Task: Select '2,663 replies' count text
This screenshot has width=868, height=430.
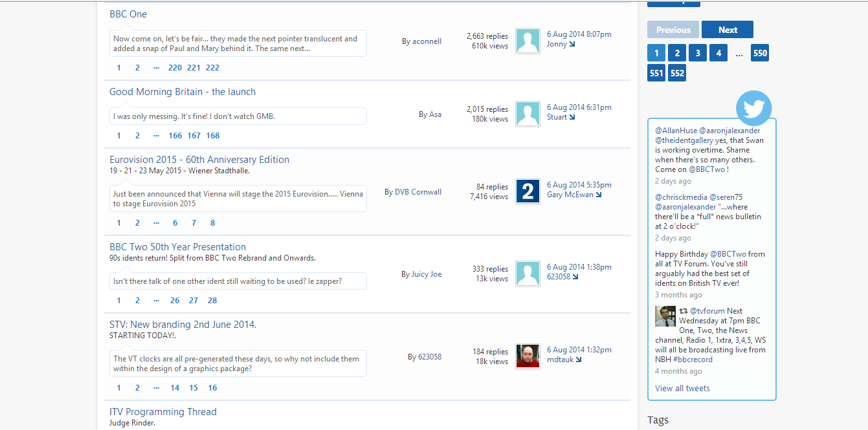Action: (487, 36)
